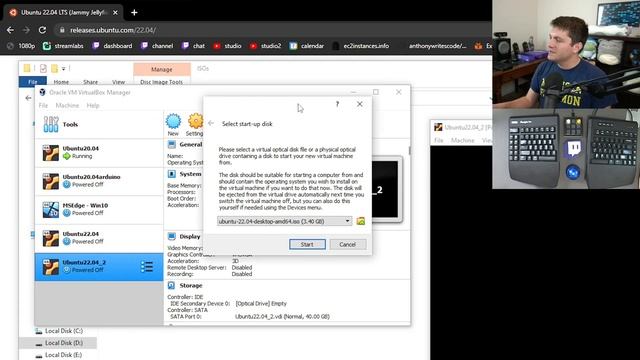Open the calendar bookmark
The width and height of the screenshot is (640, 360).
(307, 46)
